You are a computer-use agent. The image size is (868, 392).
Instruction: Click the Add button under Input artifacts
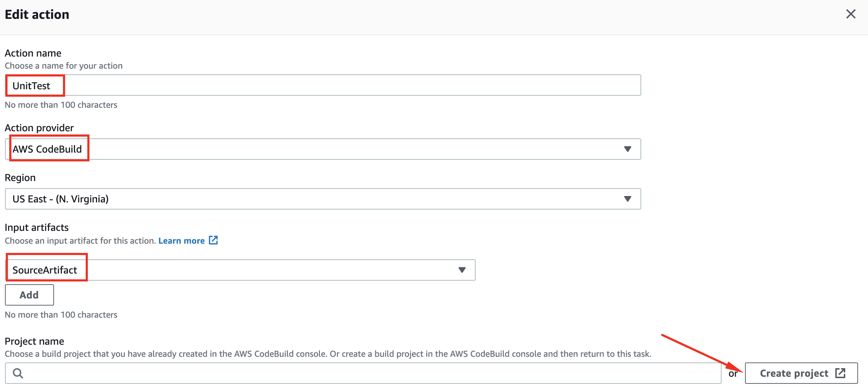tap(30, 295)
